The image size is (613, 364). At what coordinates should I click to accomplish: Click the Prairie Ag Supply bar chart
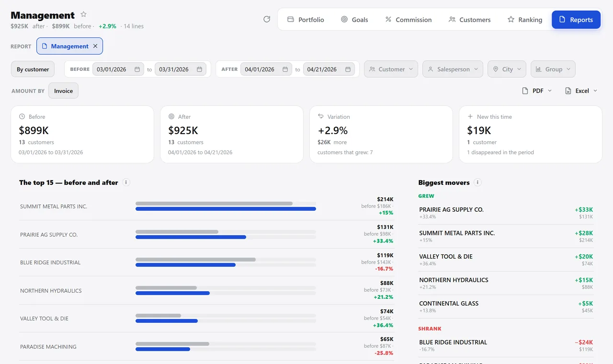pos(226,235)
